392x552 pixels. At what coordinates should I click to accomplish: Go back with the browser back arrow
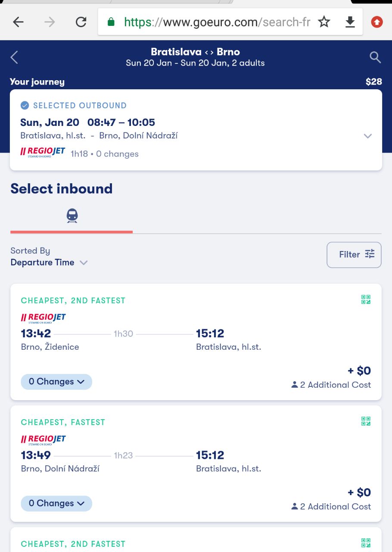tap(18, 22)
